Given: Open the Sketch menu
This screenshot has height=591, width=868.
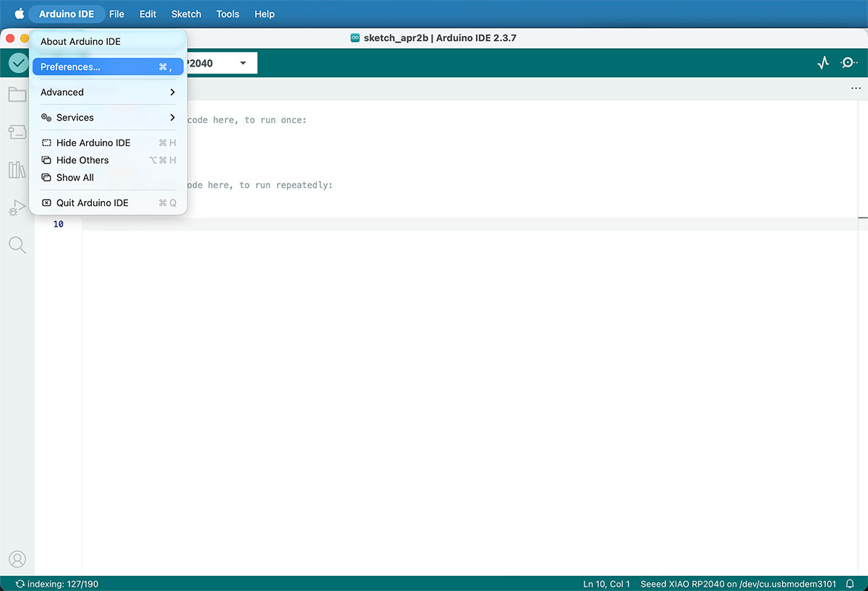Looking at the screenshot, I should point(186,14).
